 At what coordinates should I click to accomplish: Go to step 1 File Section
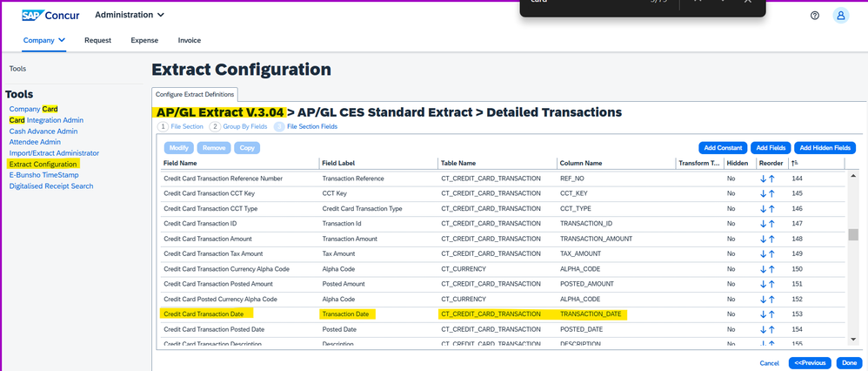(x=180, y=126)
